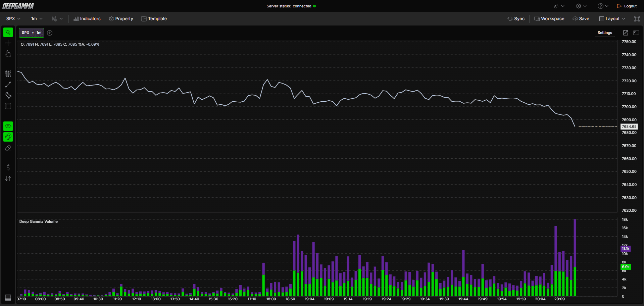Select the arrow cursor tool
This screenshot has height=306, width=644.
pos(8,32)
